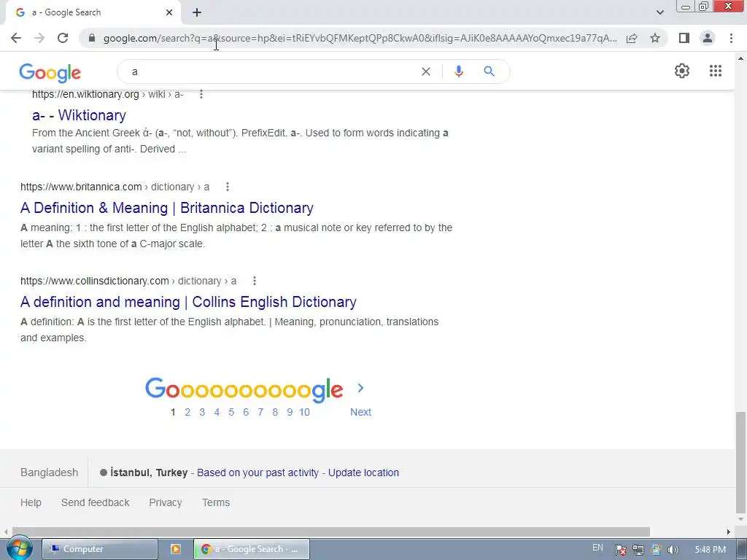Open the Terms footer link
The image size is (747, 560).
pos(216,503)
